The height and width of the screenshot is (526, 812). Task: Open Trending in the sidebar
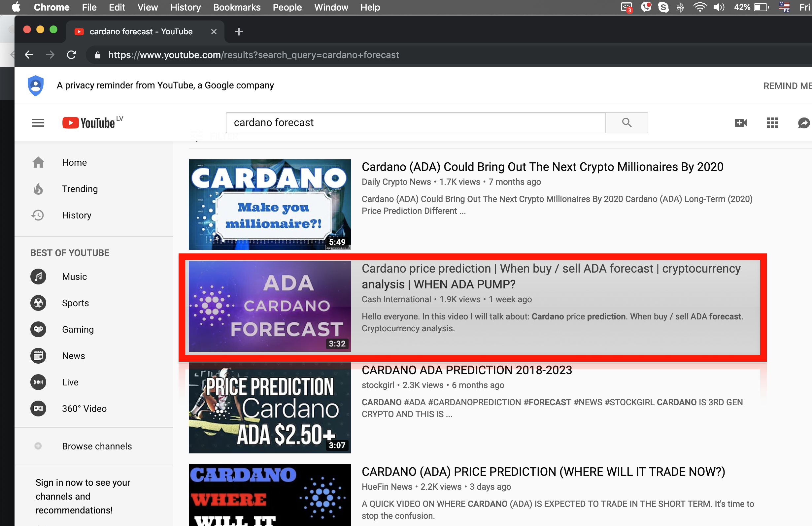(x=80, y=189)
